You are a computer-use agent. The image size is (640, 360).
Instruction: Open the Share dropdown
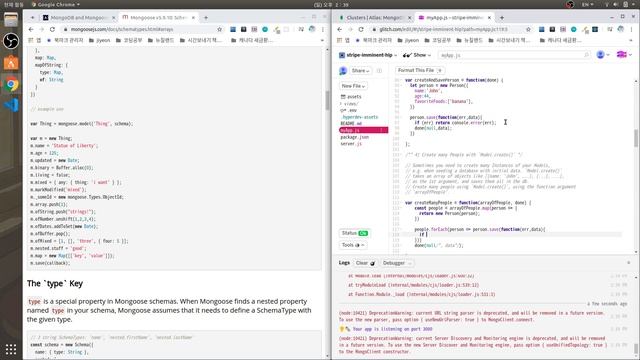360,71
